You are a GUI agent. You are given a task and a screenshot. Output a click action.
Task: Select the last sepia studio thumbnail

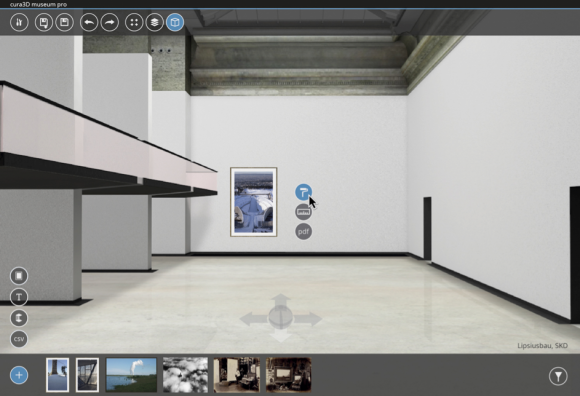click(x=289, y=375)
